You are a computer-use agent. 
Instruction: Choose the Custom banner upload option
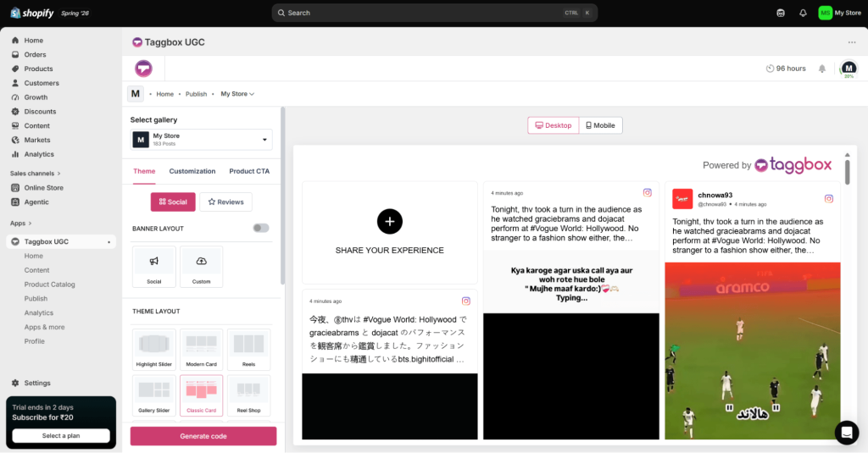pyautogui.click(x=201, y=267)
